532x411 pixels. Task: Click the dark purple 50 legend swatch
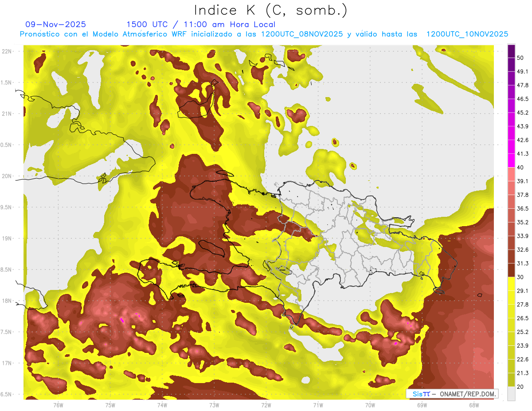(x=511, y=51)
